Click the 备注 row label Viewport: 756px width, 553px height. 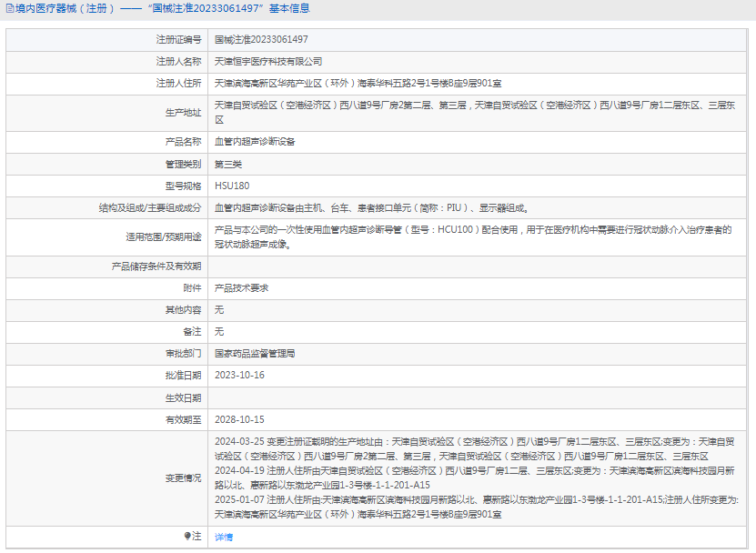192,332
